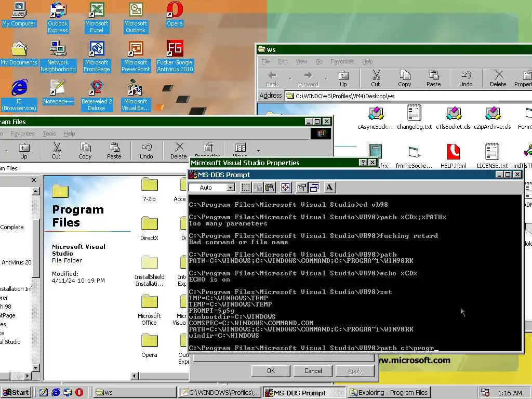The image size is (532, 399).
Task: Switch to Exploring - Program Files taskbar button
Action: (x=389, y=393)
